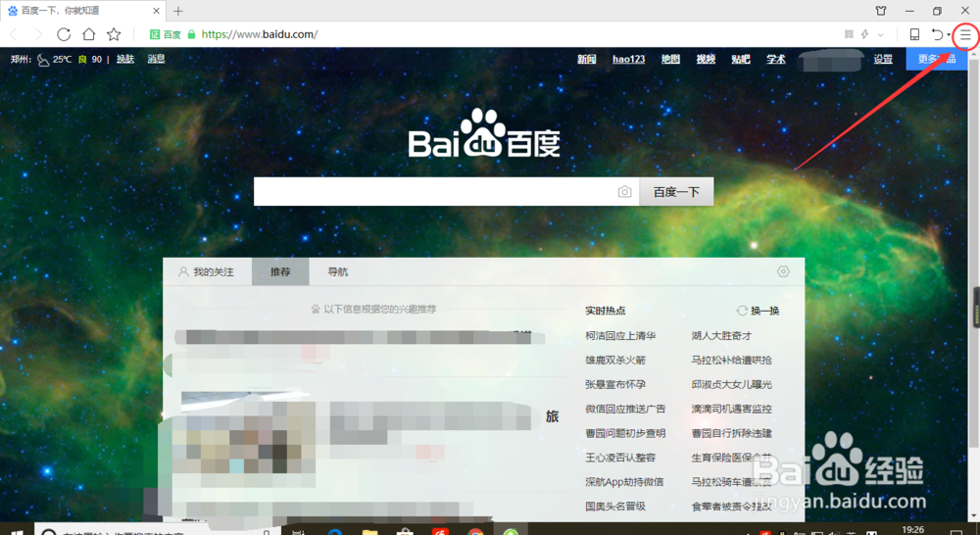Open the QR code icon in address bar
The height and width of the screenshot is (535, 980).
tap(849, 34)
